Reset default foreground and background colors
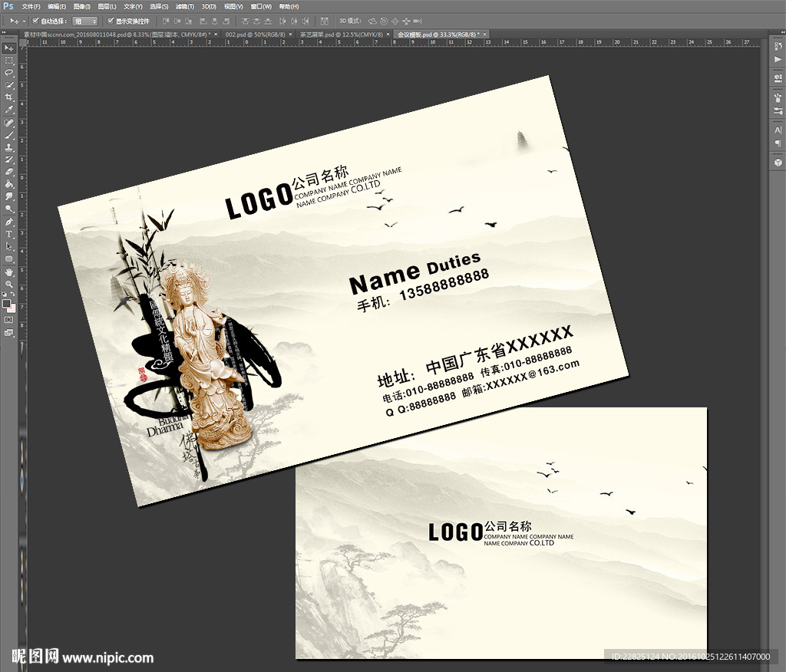Viewport: 786px width, 672px height. pos(5,294)
